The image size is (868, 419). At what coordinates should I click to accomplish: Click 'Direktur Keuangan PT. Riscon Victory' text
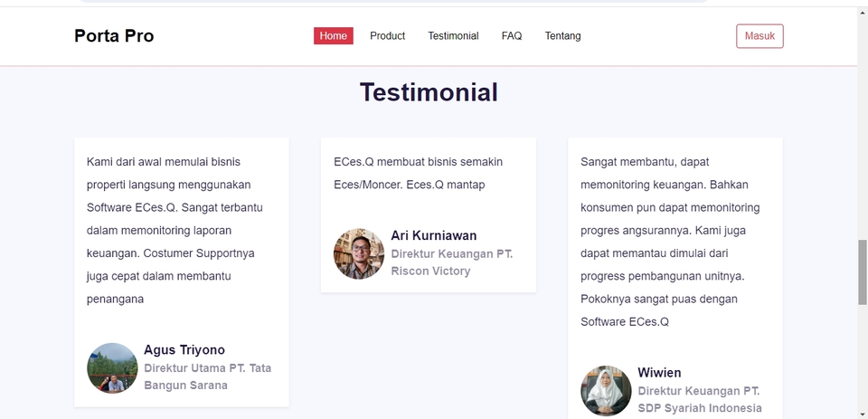click(x=452, y=262)
